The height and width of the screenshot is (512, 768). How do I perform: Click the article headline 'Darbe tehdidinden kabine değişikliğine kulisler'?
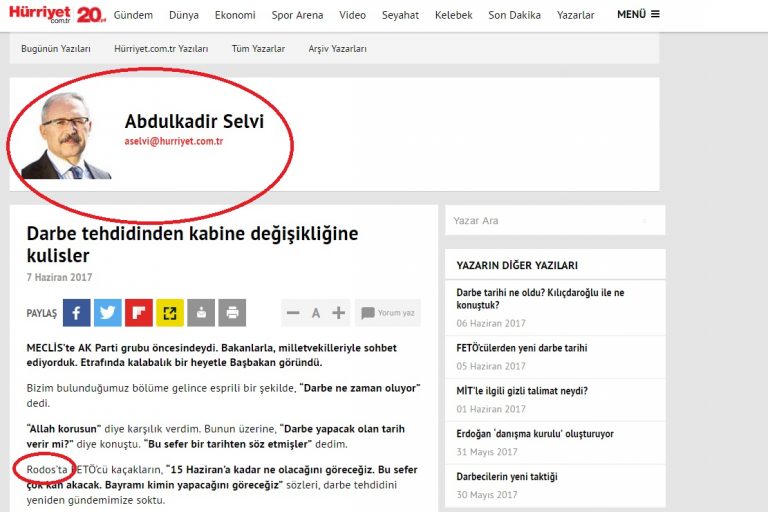192,244
